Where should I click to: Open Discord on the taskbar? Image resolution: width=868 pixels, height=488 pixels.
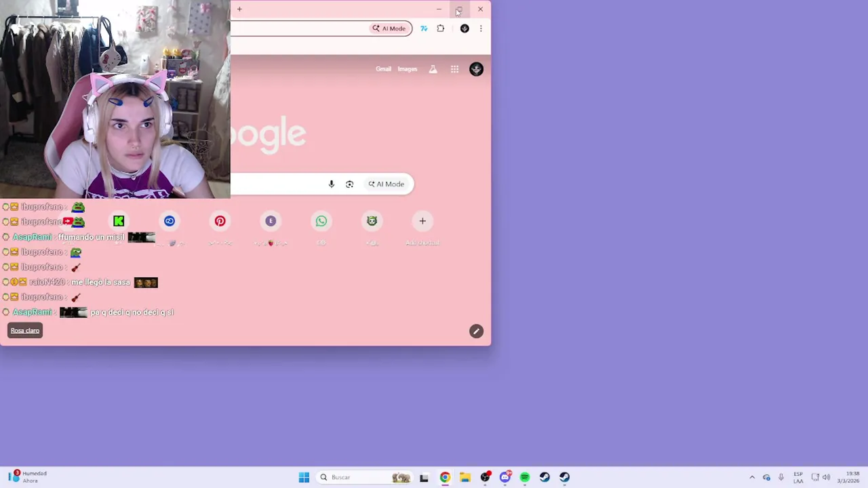(505, 477)
